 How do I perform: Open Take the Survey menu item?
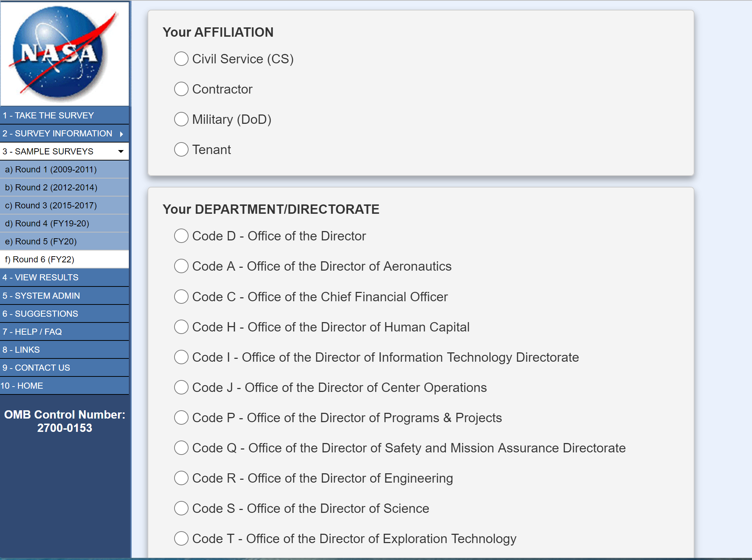coord(48,116)
